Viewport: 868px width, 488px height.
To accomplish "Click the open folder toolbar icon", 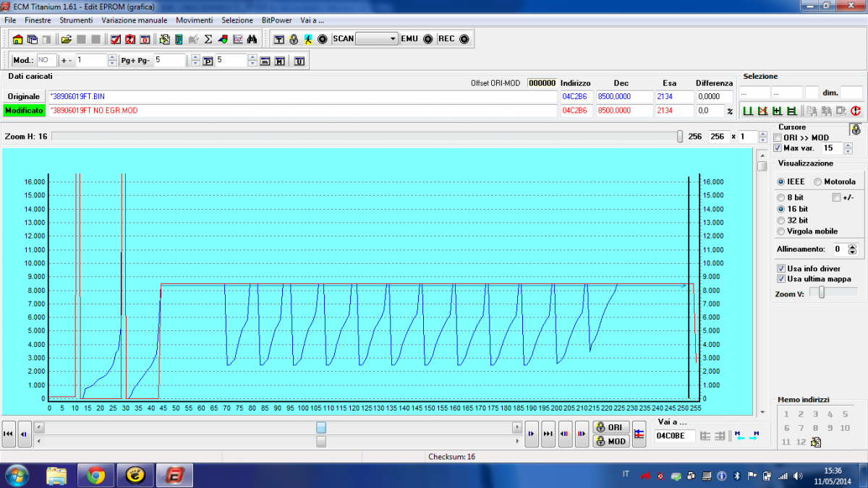I will [x=67, y=39].
